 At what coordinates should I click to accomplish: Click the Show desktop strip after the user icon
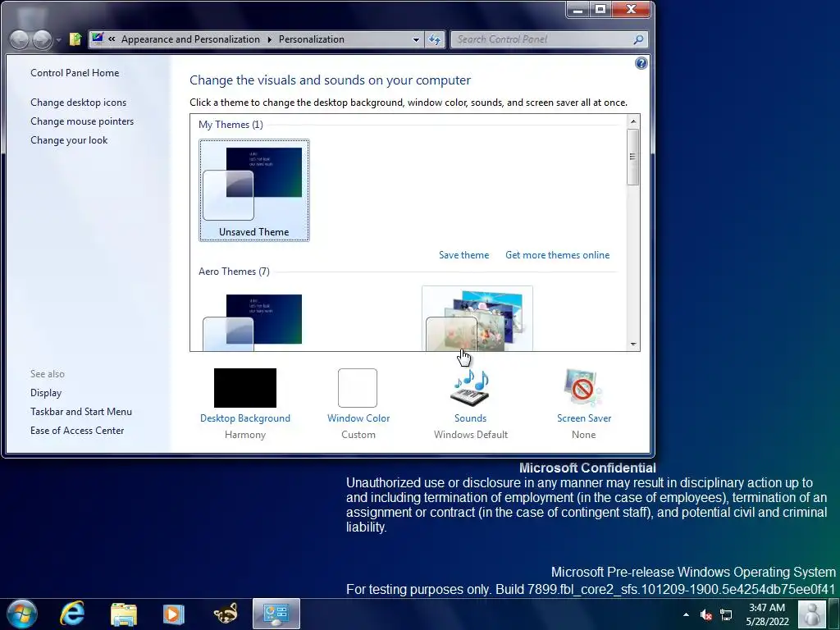pos(834,614)
